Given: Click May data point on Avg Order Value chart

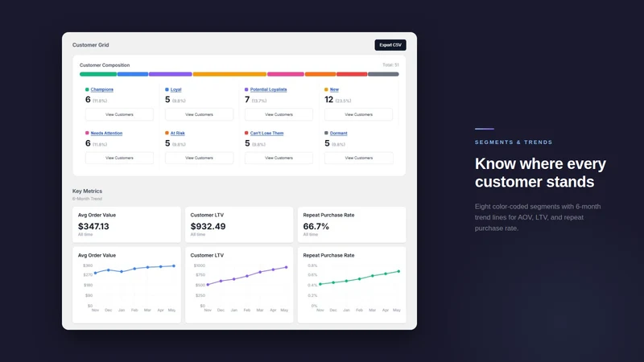Looking at the screenshot, I should (174, 266).
